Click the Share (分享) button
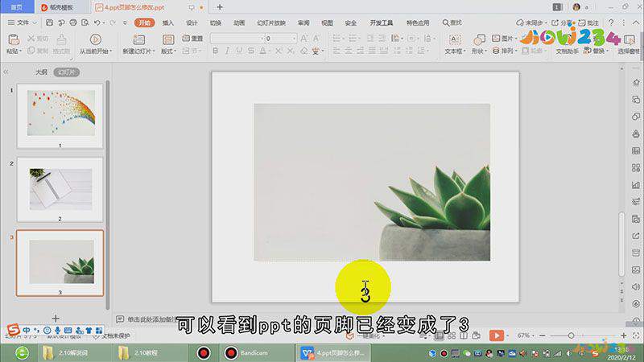Viewport: 644px width, 362px height. [x=561, y=23]
